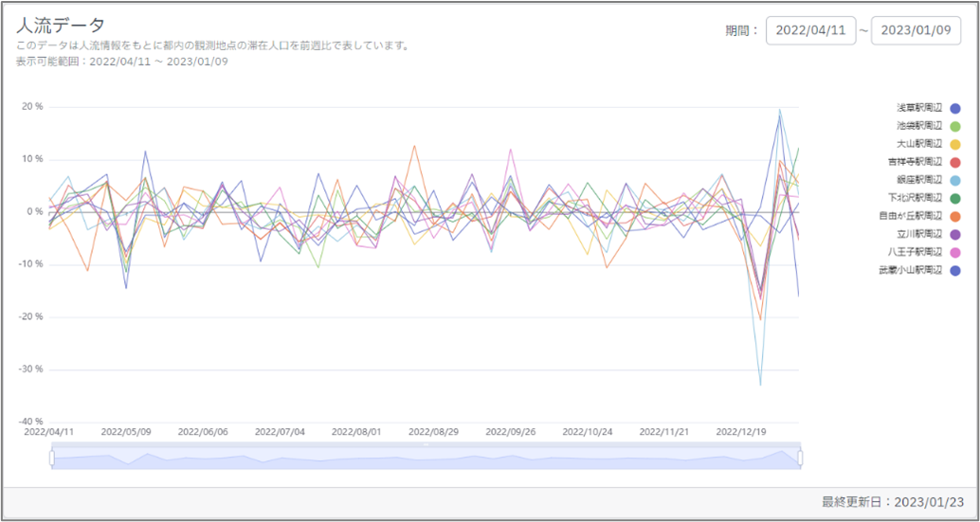
Task: Click the left handle of range slider
Action: coord(52,459)
